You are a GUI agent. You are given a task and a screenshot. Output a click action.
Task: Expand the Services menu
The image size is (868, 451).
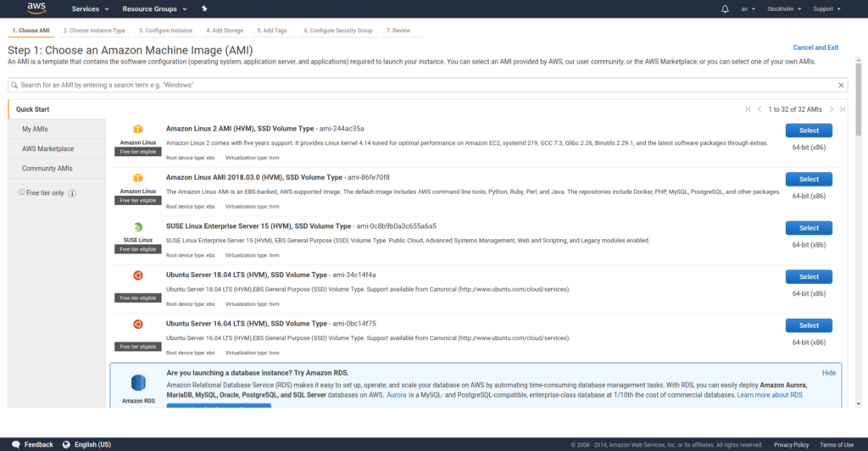tap(90, 8)
